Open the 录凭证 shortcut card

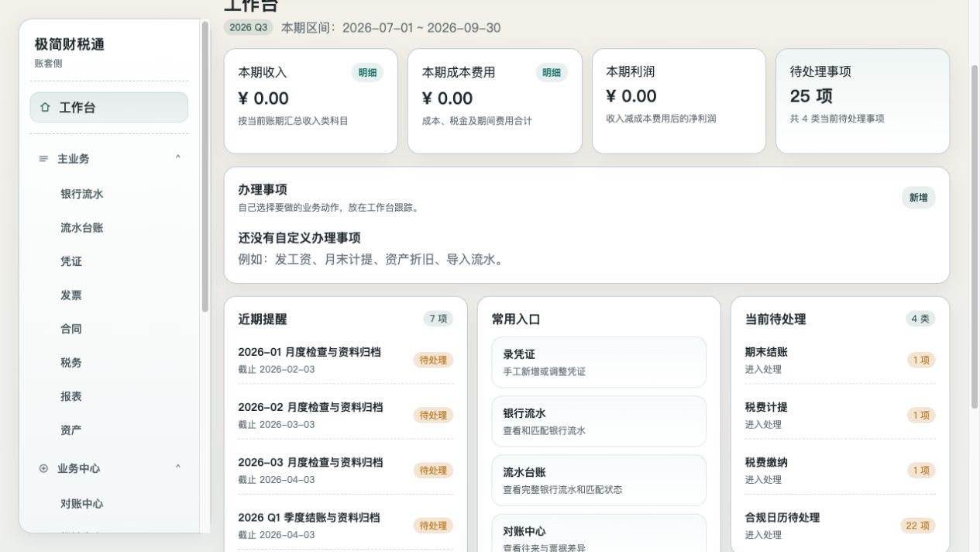(599, 362)
